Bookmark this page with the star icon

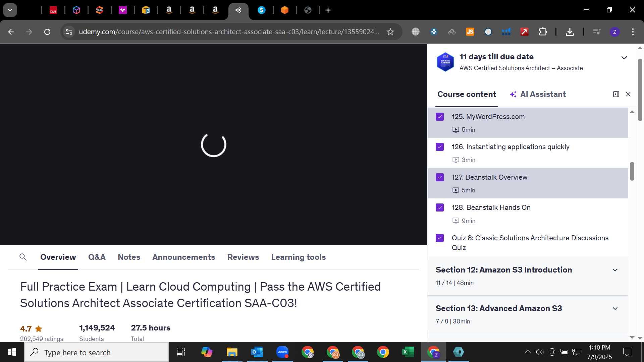pos(390,32)
